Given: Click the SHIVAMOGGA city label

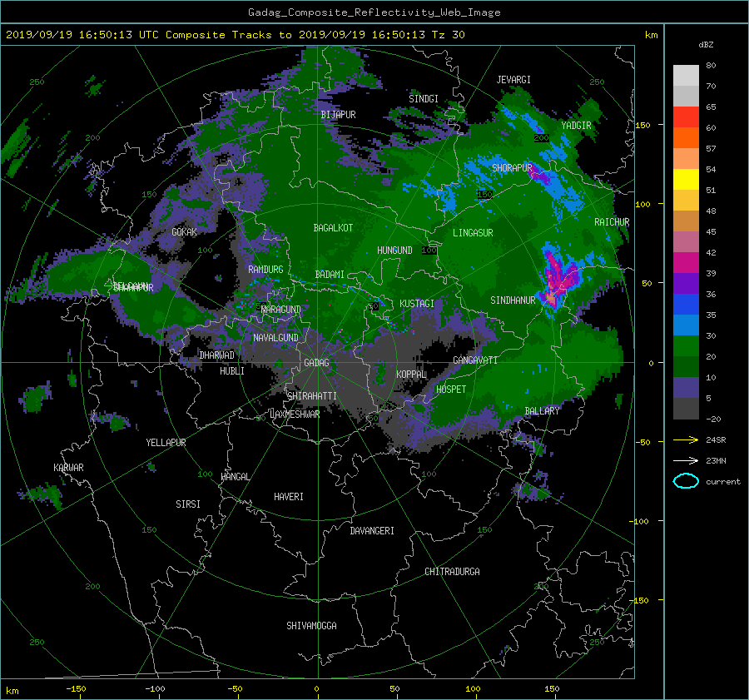Looking at the screenshot, I should click(x=311, y=626).
